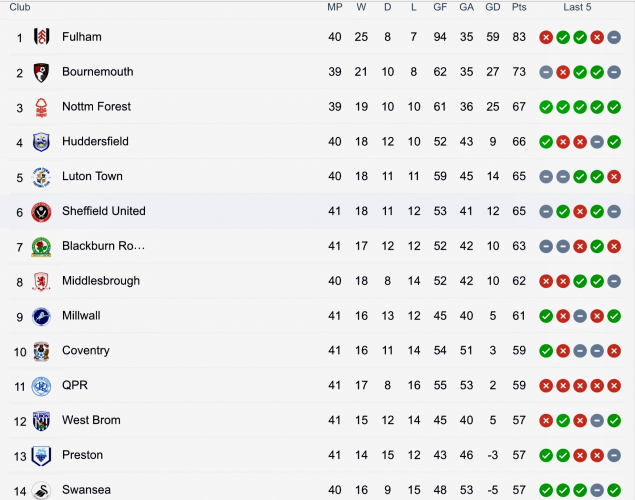The width and height of the screenshot is (635, 500).
Task: Click the GD column header
Action: (x=492, y=7)
